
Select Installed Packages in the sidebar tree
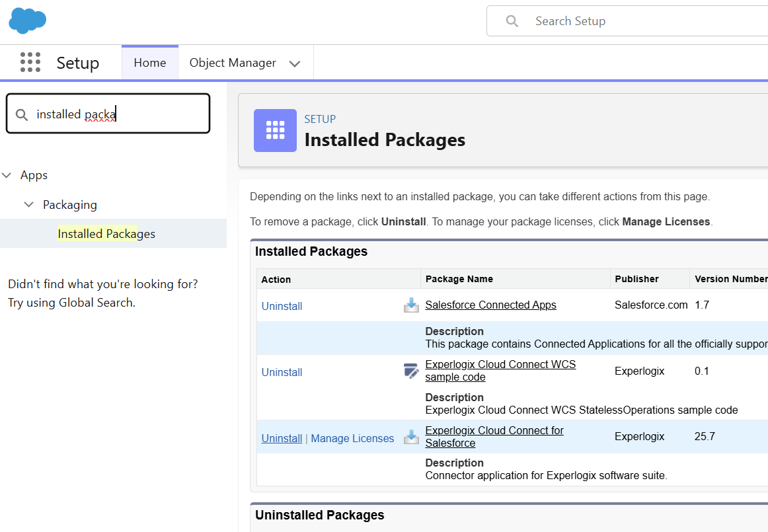[106, 234]
